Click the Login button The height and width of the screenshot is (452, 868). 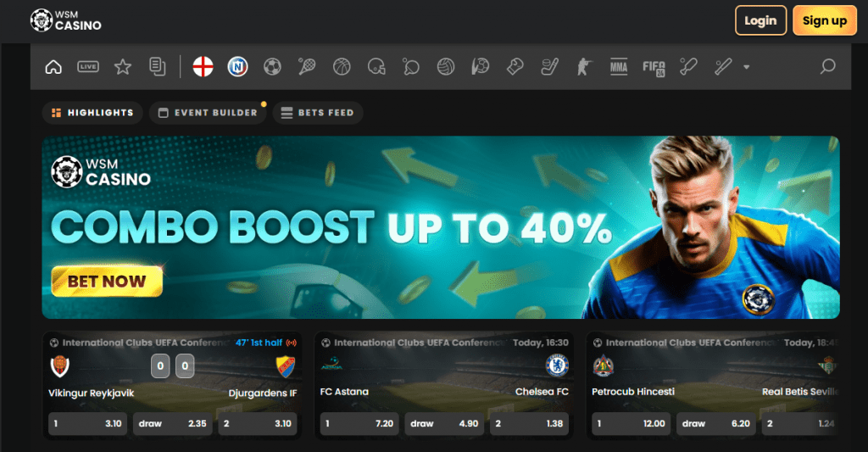pos(760,20)
